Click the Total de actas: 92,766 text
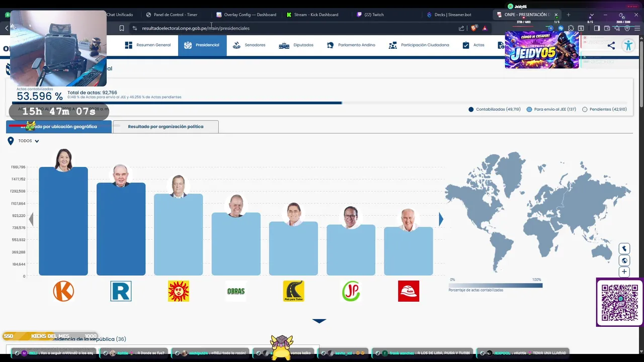Screen dimensions: 644x362 coord(92,93)
